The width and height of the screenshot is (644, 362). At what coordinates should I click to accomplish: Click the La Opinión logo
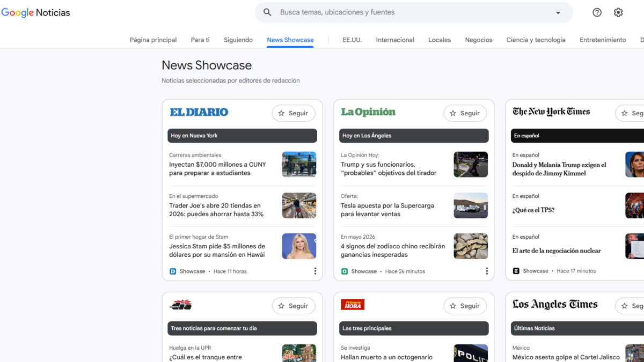coord(368,112)
